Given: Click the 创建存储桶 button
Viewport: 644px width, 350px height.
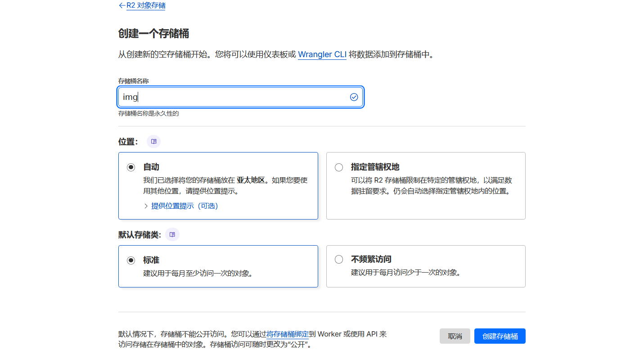Looking at the screenshot, I should click(500, 336).
